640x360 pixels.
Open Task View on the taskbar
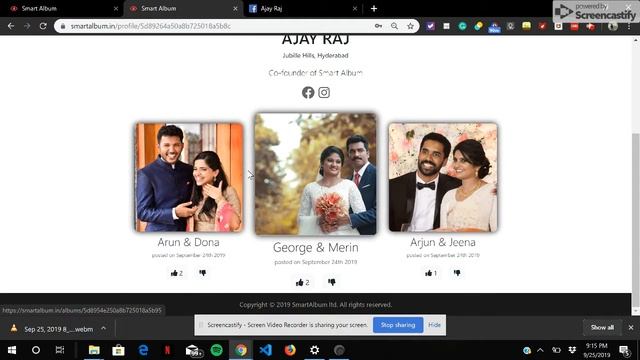click(x=60, y=350)
